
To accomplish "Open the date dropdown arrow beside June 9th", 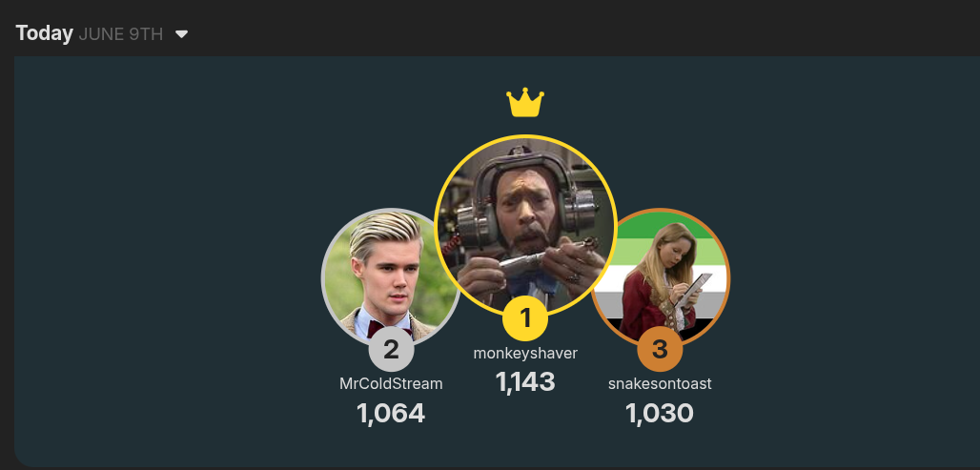I will (181, 33).
